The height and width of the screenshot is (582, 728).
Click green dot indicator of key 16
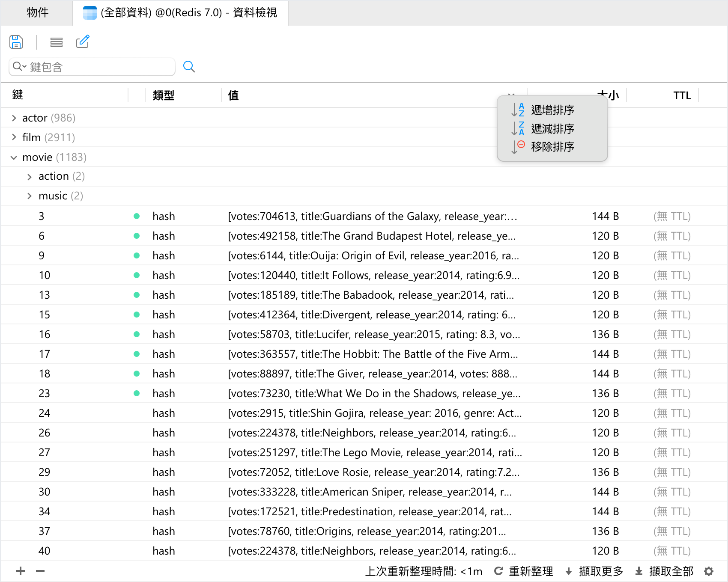click(137, 334)
